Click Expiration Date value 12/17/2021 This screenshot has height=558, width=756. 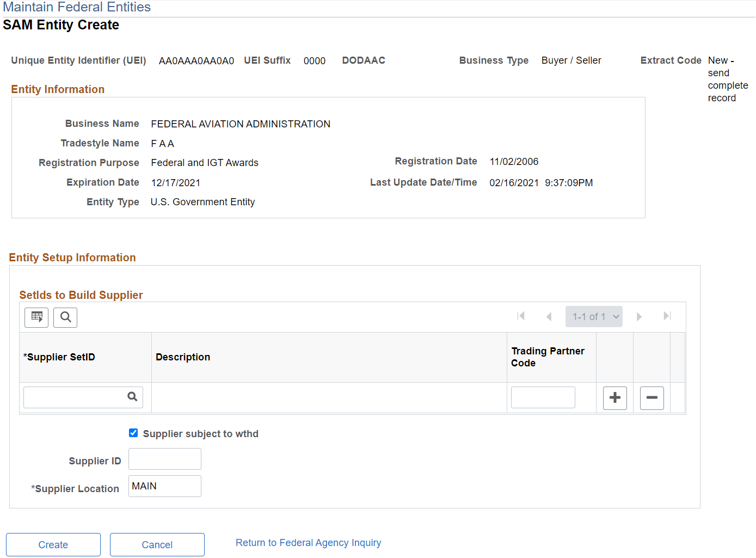[176, 183]
